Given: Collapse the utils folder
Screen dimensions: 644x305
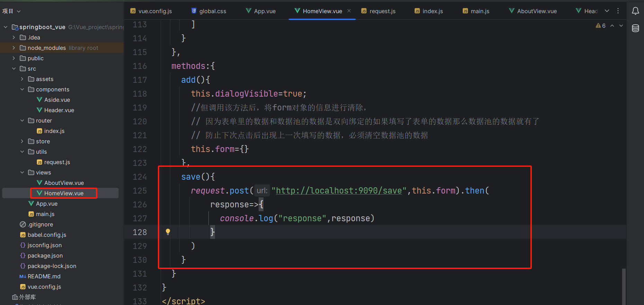Looking at the screenshot, I should point(22,152).
